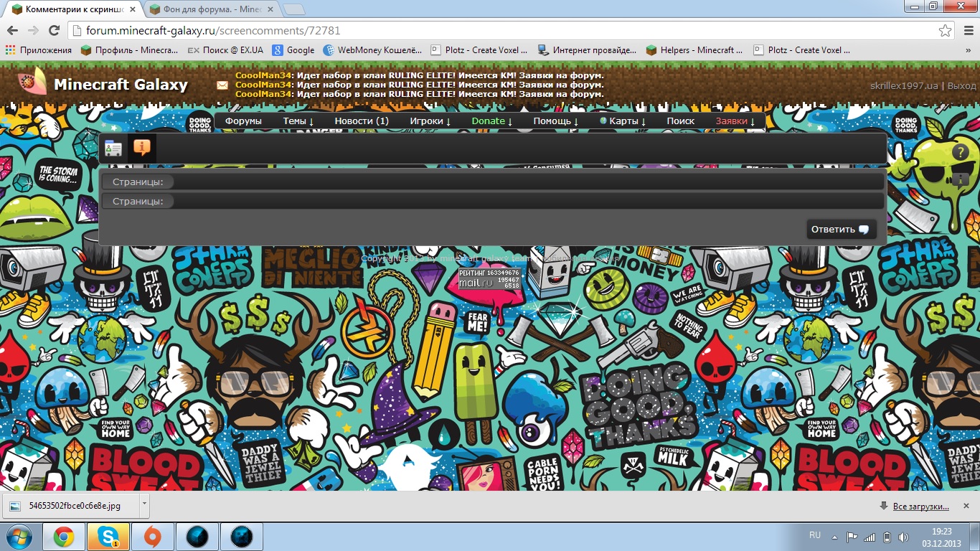The width and height of the screenshot is (980, 551).
Task: Click the RU language indicator
Action: (x=815, y=535)
